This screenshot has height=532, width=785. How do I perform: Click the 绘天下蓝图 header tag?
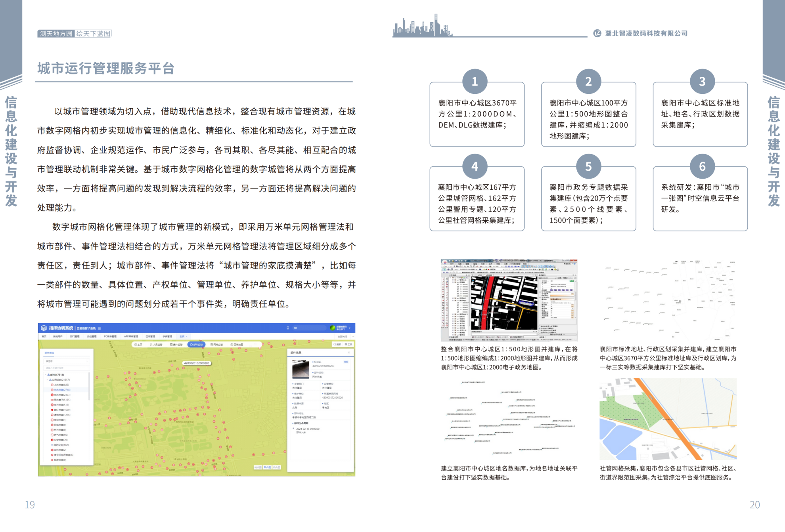[x=93, y=34]
